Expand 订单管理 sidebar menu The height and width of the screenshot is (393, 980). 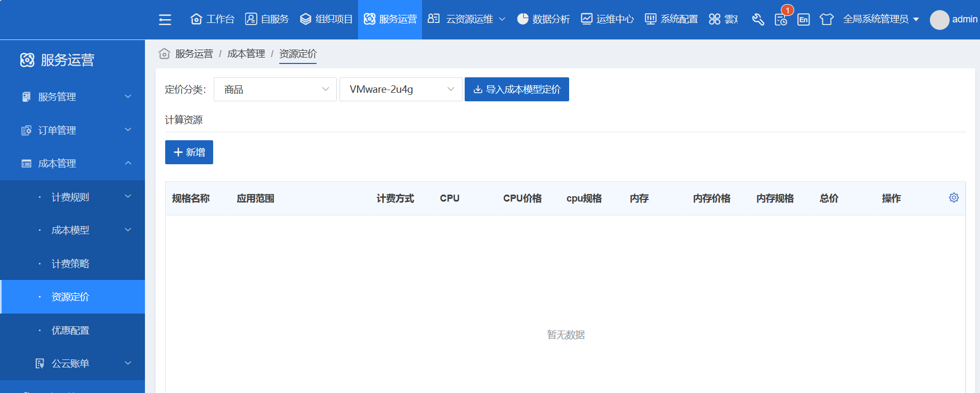[72, 130]
